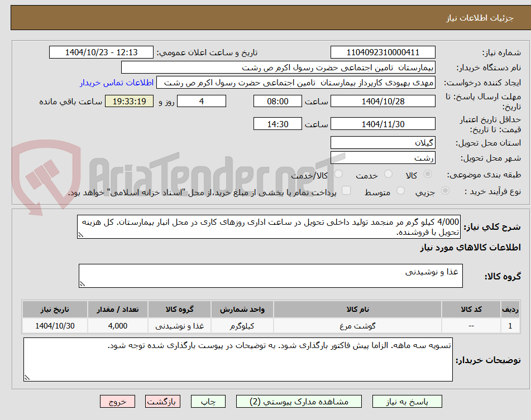
Task: Click the کد کالا column header
Action: (x=471, y=309)
